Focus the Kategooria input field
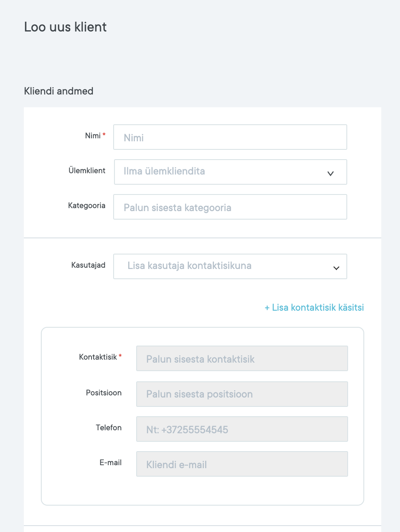 click(230, 207)
